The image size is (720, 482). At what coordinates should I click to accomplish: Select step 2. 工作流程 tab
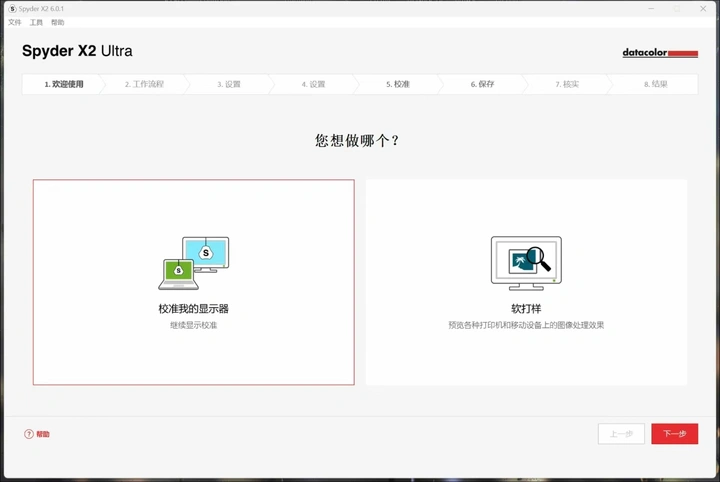point(144,84)
